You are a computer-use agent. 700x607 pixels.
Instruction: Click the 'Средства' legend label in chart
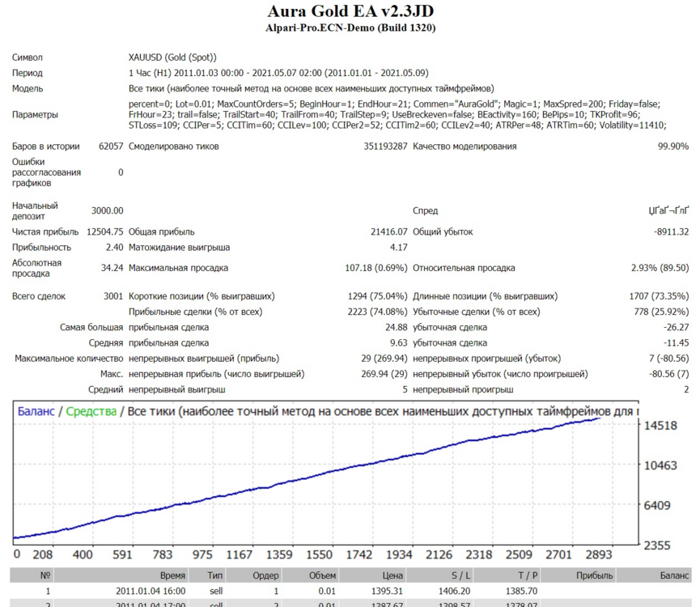coord(91,411)
